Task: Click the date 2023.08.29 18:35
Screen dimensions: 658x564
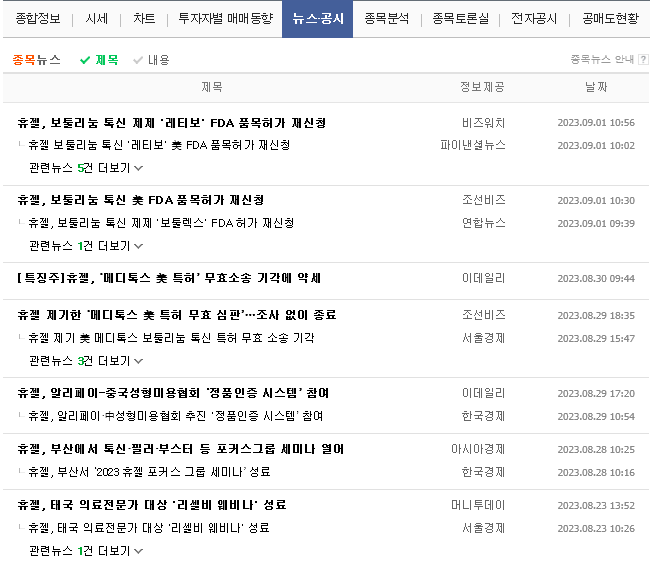Action: (x=596, y=316)
